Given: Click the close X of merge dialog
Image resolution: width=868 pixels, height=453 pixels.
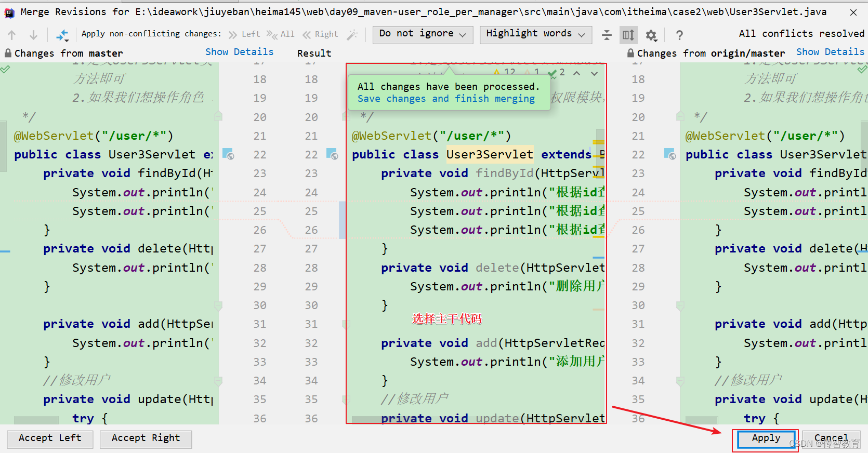Looking at the screenshot, I should (853, 12).
